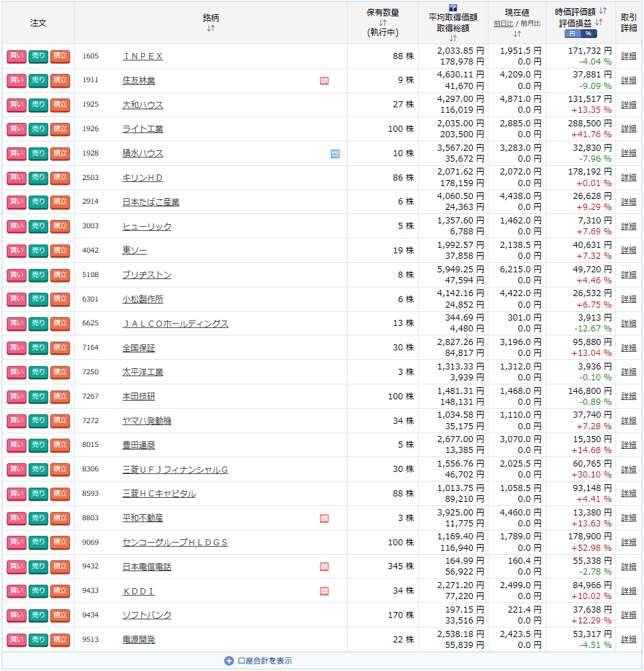The image size is (644, 671).
Task: Open the 豊田通商 stock link
Action: (139, 446)
